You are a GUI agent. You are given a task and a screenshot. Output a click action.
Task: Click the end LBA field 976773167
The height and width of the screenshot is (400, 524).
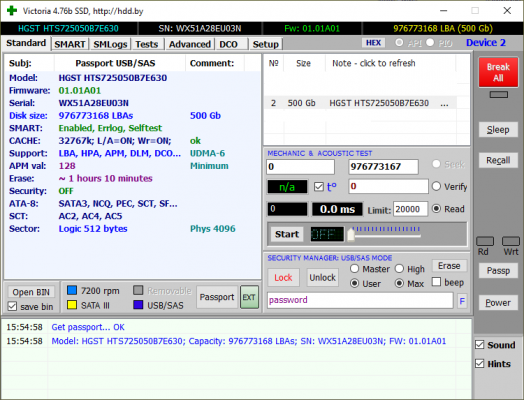pyautogui.click(x=383, y=167)
